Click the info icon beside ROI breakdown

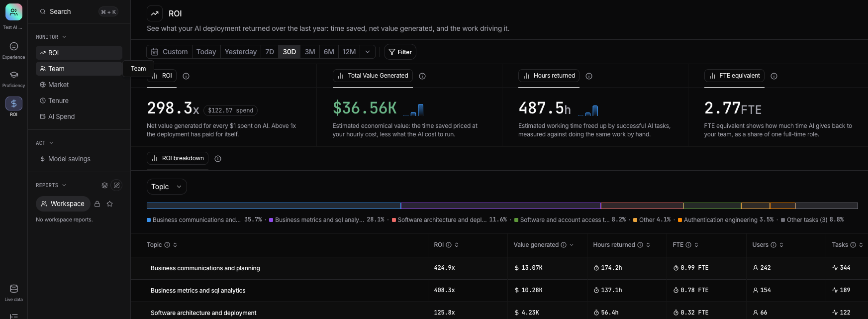(x=218, y=159)
